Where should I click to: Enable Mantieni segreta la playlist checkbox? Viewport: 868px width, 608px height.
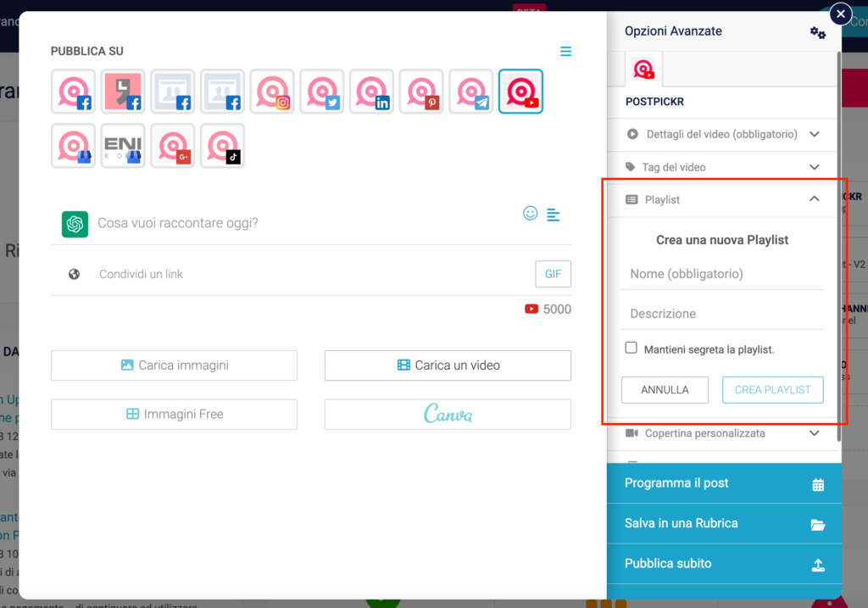pos(631,348)
